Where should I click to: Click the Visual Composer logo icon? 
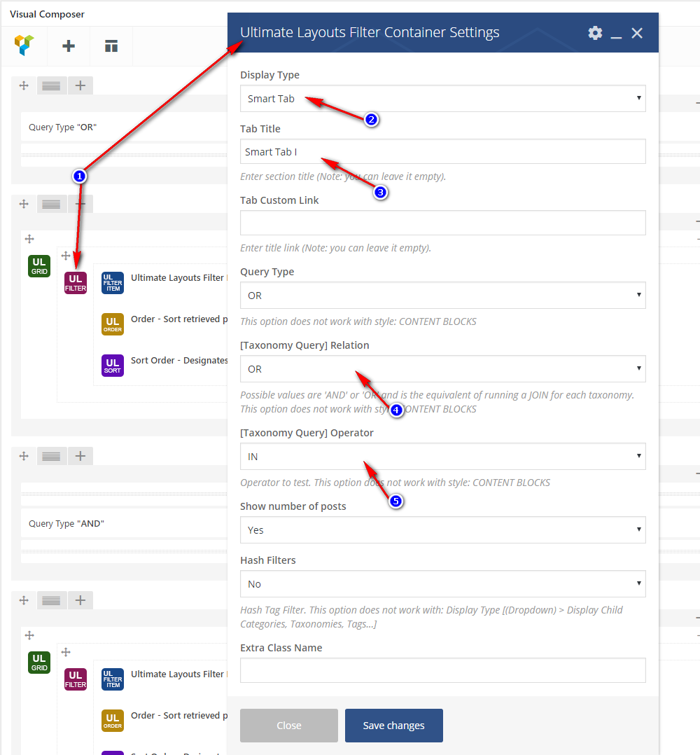24,46
